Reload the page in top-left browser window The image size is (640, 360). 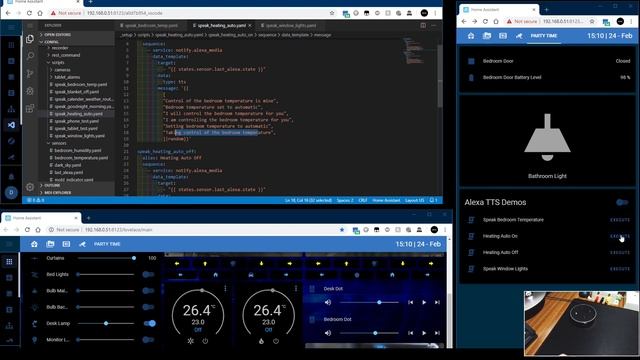[29, 13]
